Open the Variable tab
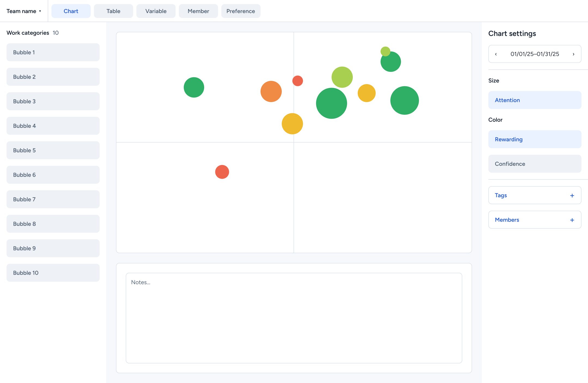 tap(156, 11)
